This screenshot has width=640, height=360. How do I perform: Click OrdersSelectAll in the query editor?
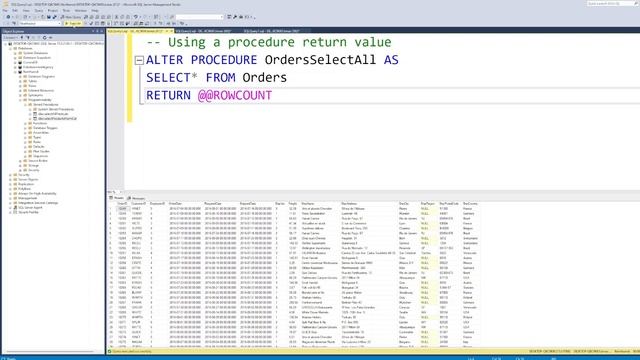320,60
